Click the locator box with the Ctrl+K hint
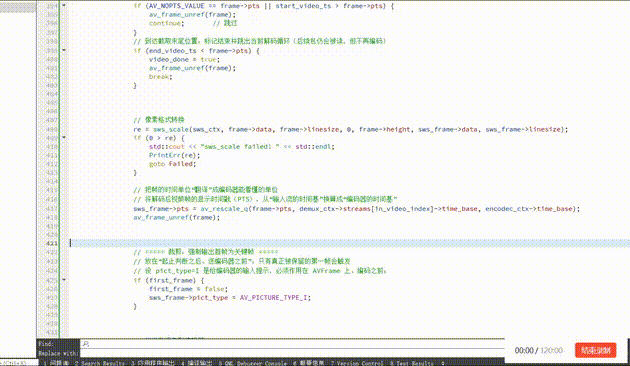This screenshot has height=366, width=630. click(x=19, y=363)
